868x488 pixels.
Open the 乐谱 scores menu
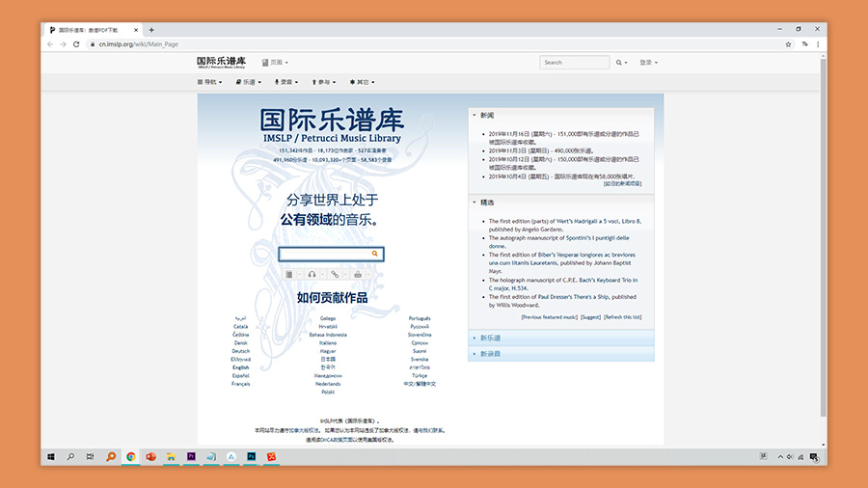pos(248,82)
